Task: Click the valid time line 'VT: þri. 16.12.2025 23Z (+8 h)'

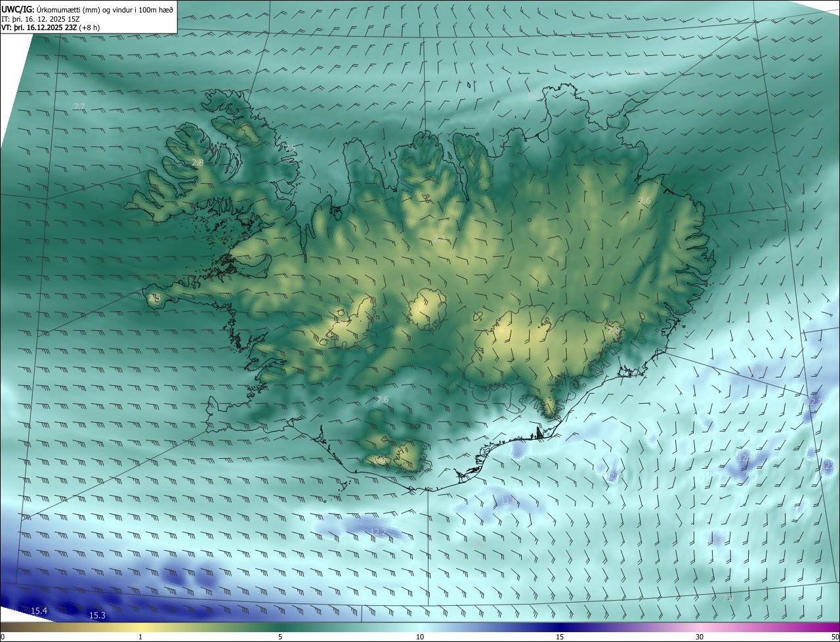Action: (x=51, y=28)
